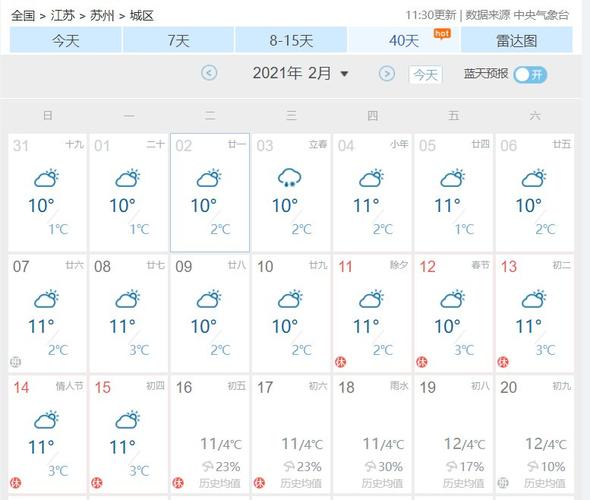Click the gray 班 badge on day 07

[15, 362]
